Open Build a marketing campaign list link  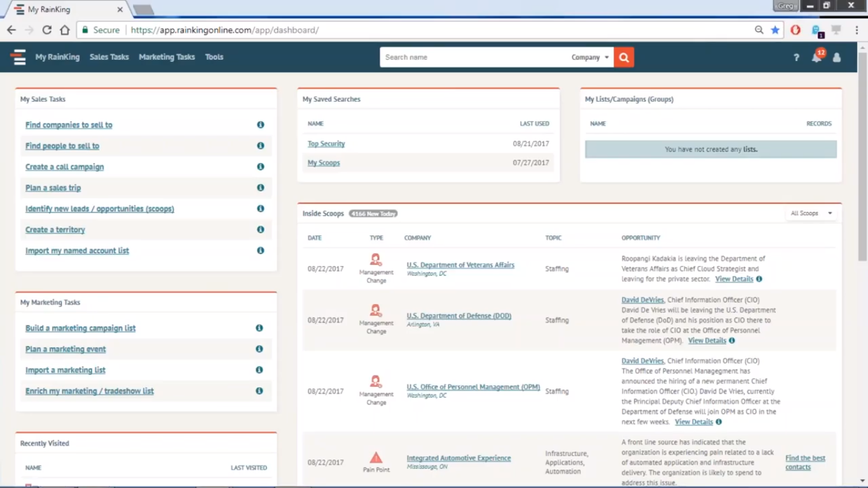pos(80,328)
